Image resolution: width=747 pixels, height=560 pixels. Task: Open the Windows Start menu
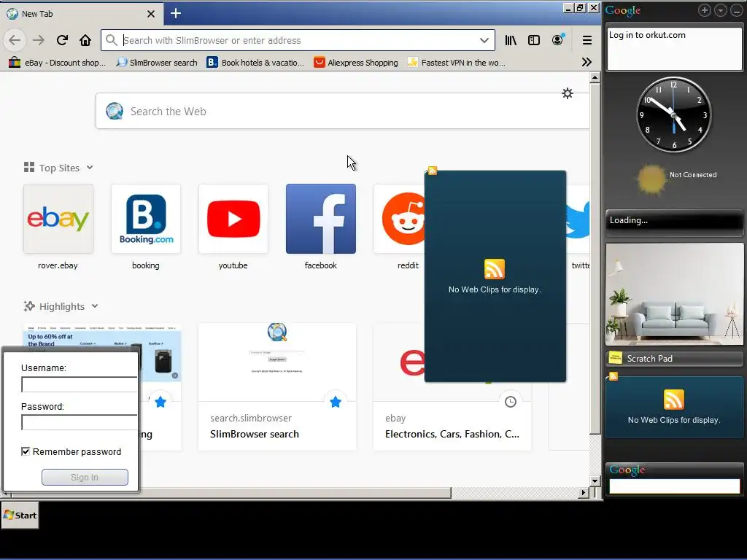point(20,516)
